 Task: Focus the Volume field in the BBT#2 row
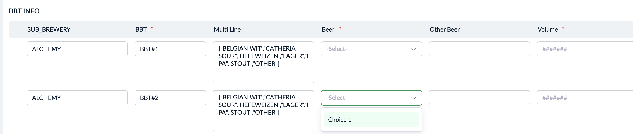click(585, 98)
